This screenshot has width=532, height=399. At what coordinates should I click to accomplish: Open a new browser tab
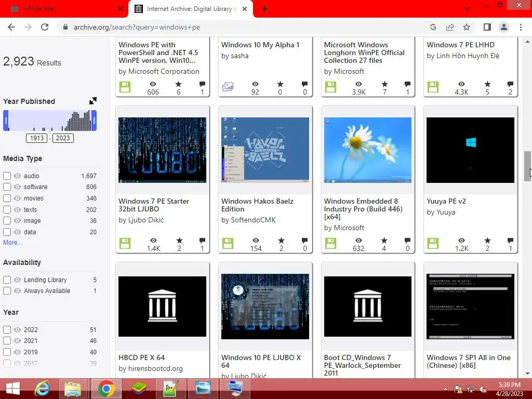tap(264, 9)
